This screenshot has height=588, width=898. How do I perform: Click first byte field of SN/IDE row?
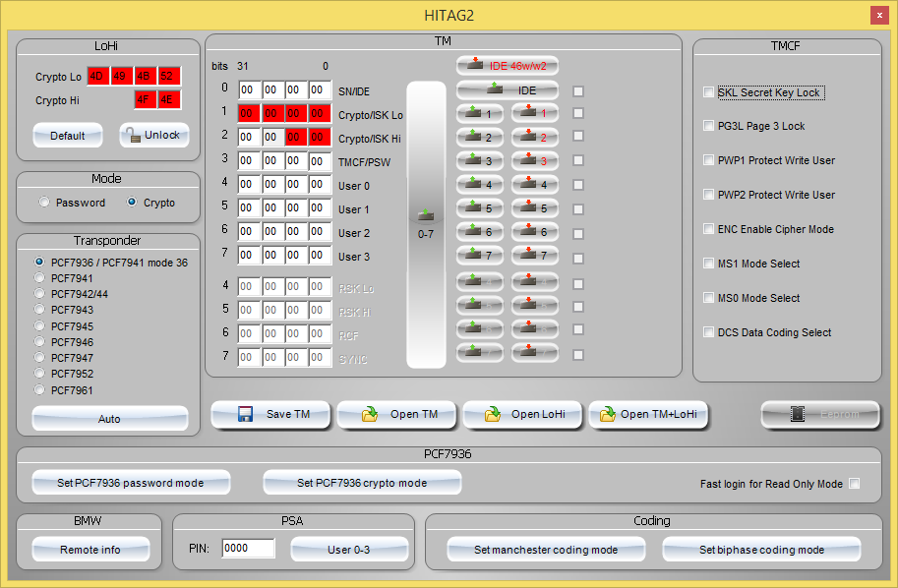point(249,89)
